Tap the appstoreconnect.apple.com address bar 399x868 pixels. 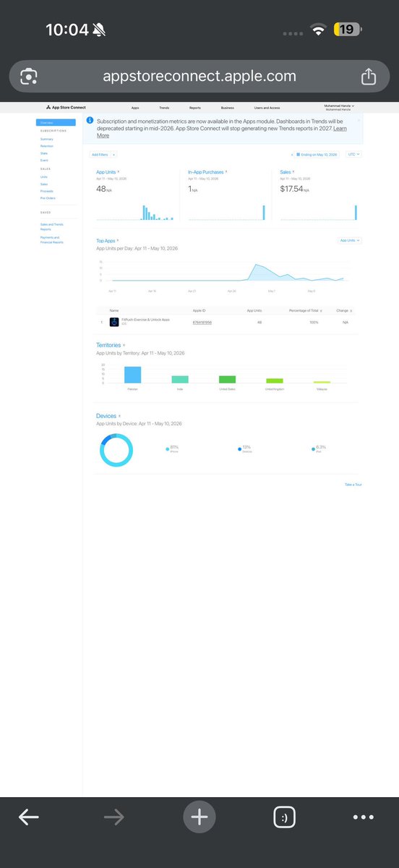199,76
